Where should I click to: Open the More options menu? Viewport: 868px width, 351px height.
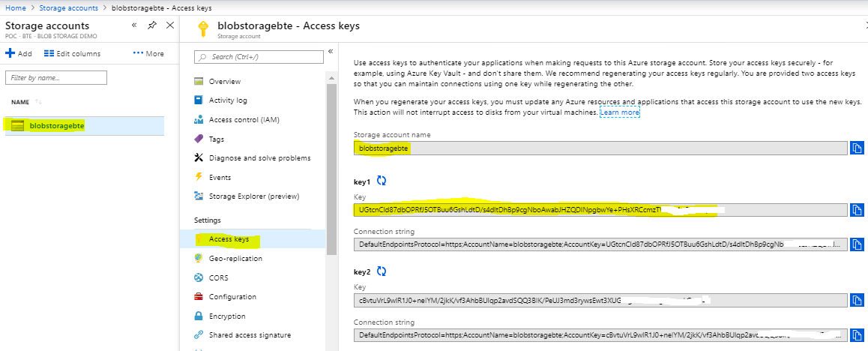tap(148, 54)
